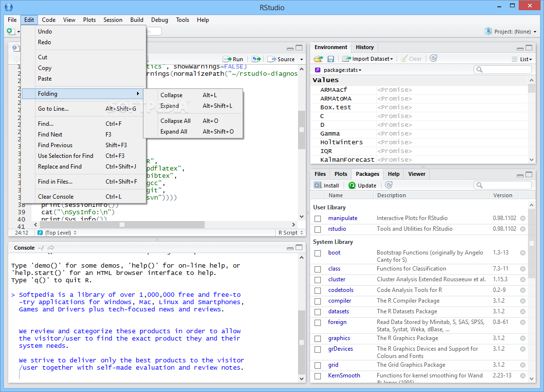Switch to the History tab

tap(365, 47)
